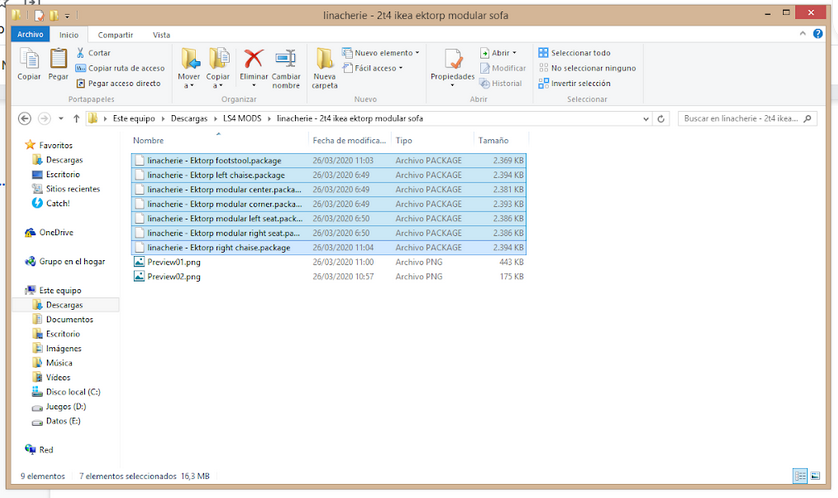Sort by the Tamaño column header

(x=501, y=141)
